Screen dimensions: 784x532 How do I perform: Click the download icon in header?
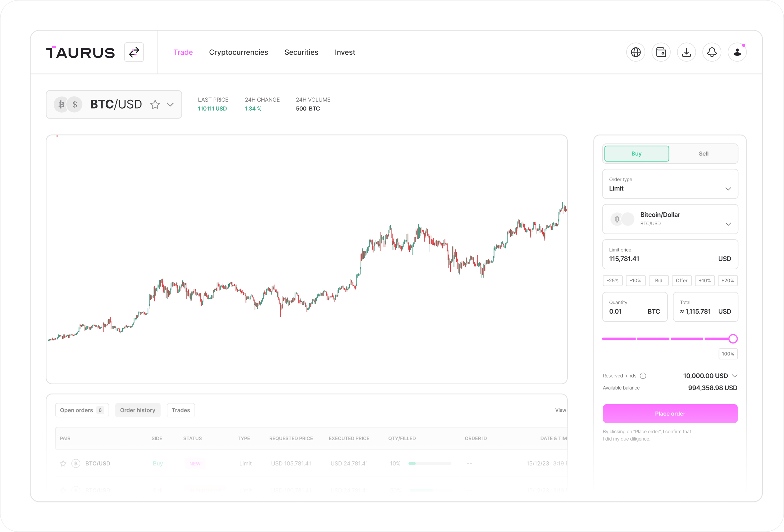pos(686,52)
